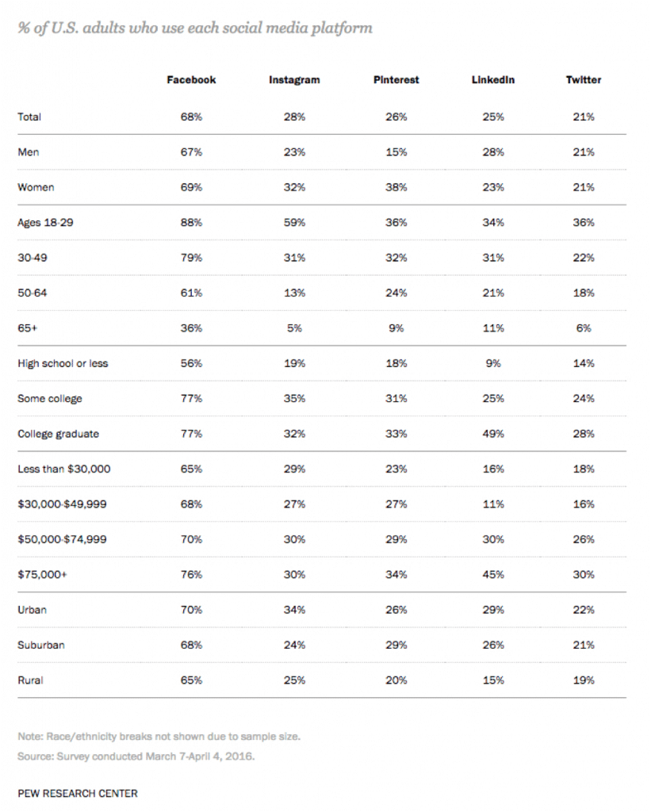Select the High school or less label

click(63, 363)
